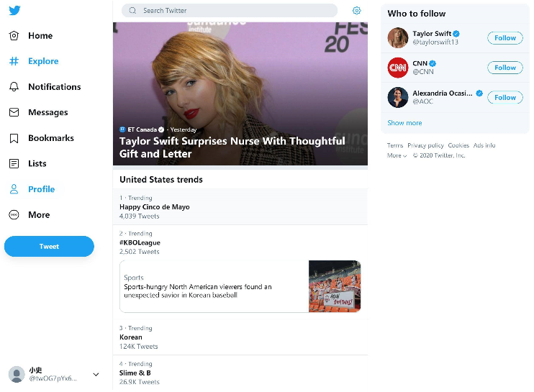Viewport: 534px width, 392px height.
Task: Click the Twitter bird logo
Action: (14, 11)
